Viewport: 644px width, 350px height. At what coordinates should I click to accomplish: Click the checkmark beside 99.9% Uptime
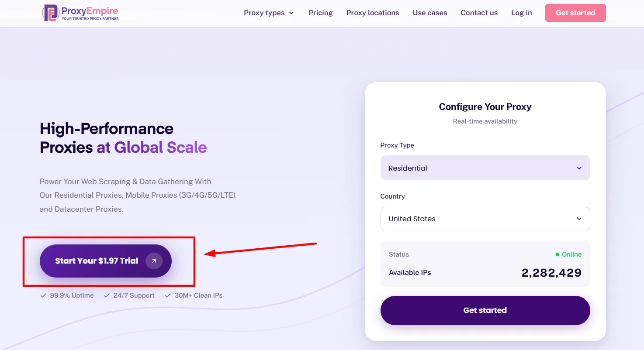tap(43, 295)
